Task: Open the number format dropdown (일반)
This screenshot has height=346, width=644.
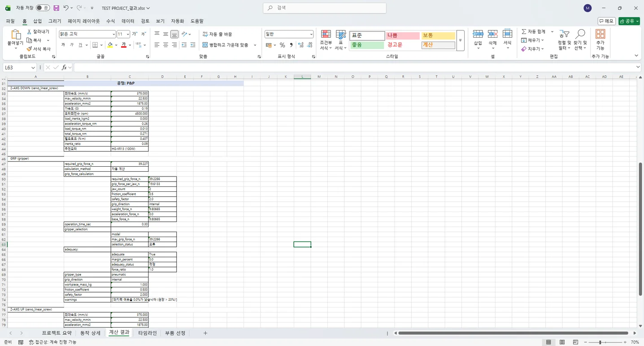Action: [x=311, y=34]
